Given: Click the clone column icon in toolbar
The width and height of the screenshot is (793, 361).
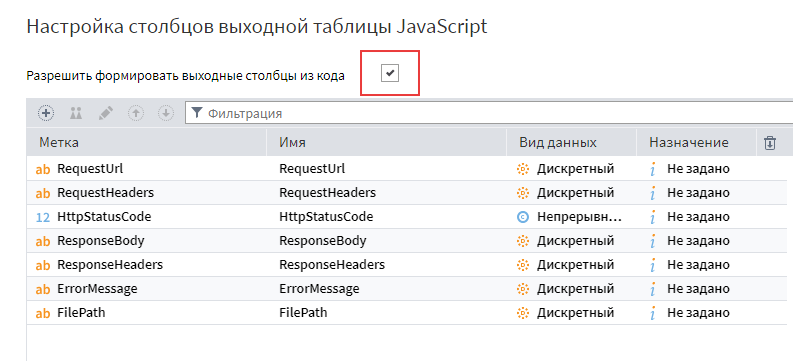Looking at the screenshot, I should pyautogui.click(x=76, y=113).
